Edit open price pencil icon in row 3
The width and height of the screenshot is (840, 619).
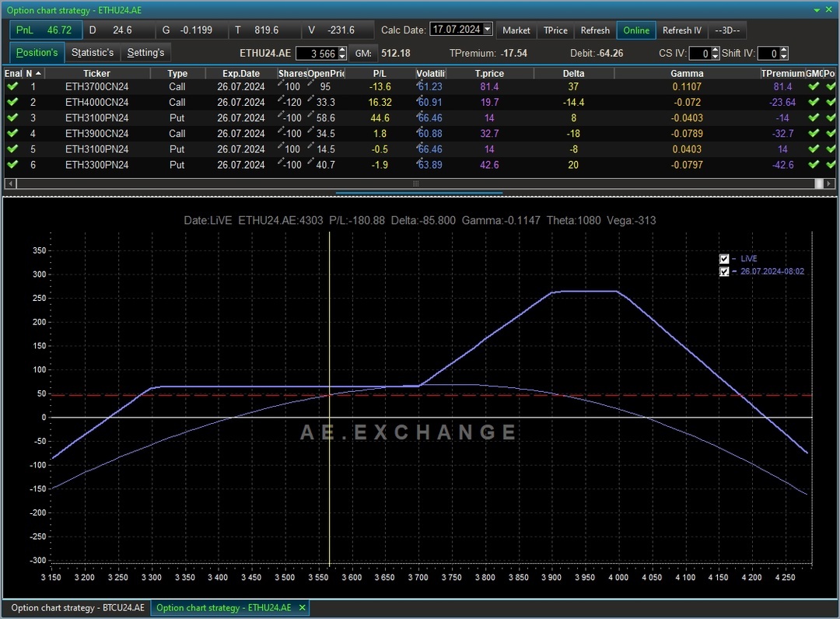pos(310,114)
